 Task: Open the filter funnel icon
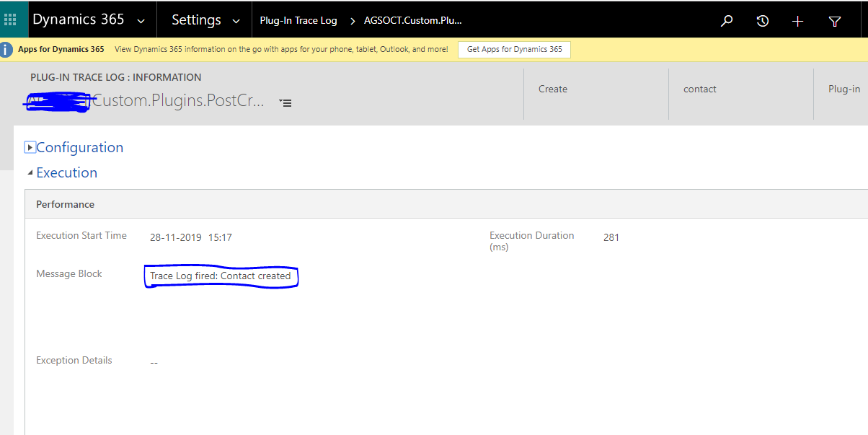(834, 22)
